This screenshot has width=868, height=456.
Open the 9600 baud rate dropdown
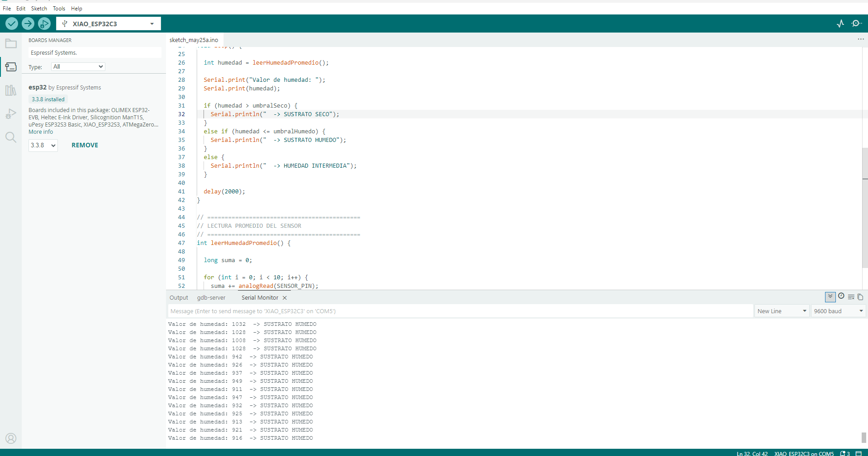pyautogui.click(x=838, y=311)
